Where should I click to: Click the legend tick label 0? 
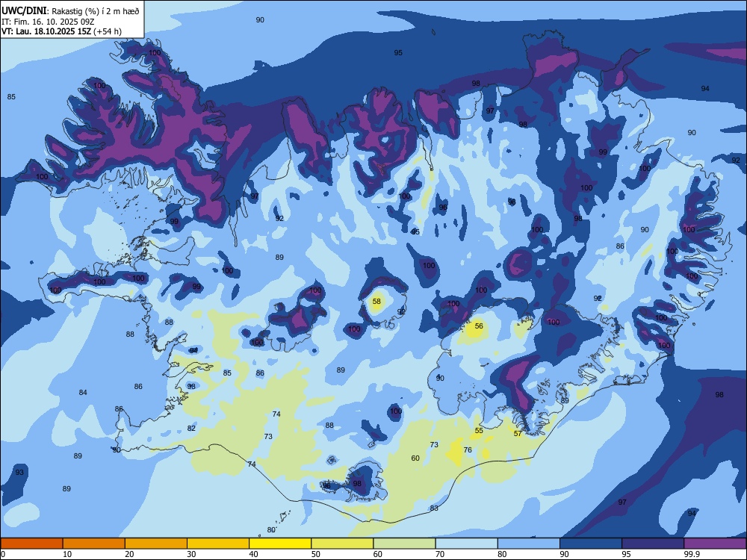click(3, 554)
